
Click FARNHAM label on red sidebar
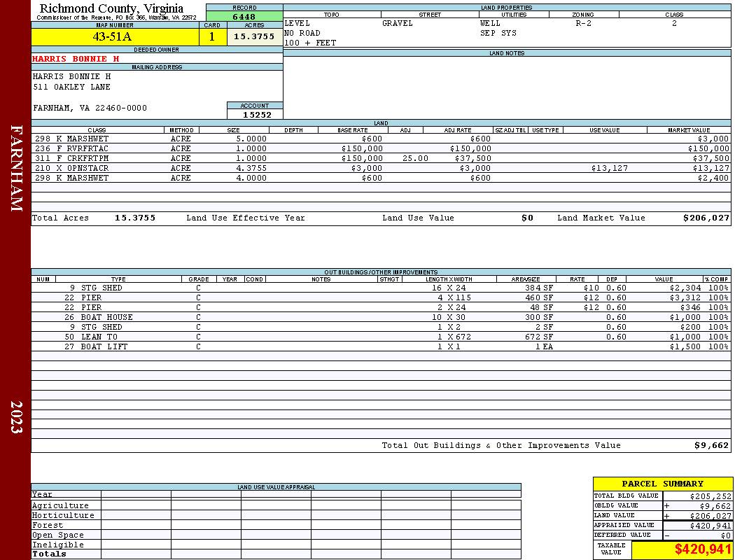click(x=16, y=168)
